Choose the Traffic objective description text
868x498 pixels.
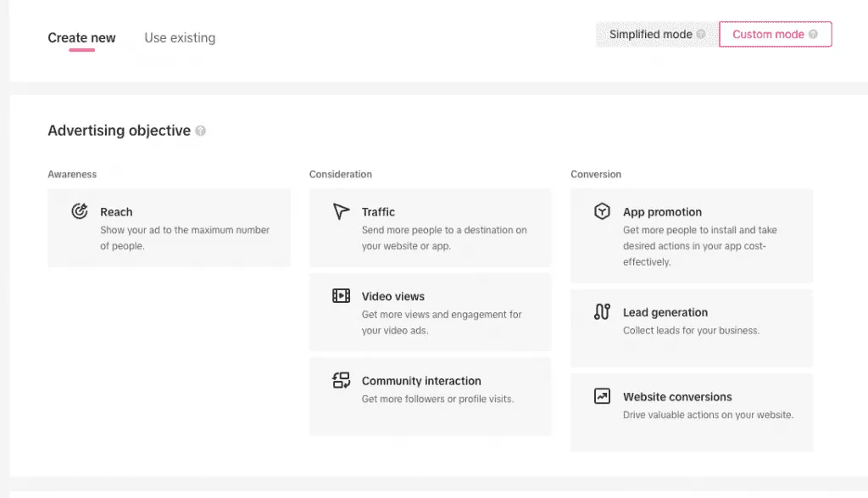pyautogui.click(x=444, y=238)
